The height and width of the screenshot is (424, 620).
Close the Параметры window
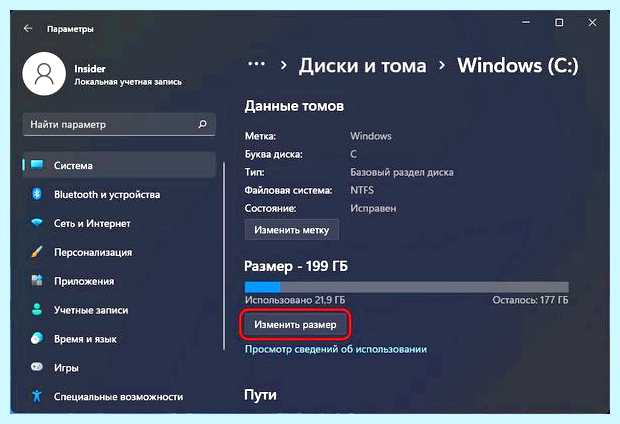(592, 23)
